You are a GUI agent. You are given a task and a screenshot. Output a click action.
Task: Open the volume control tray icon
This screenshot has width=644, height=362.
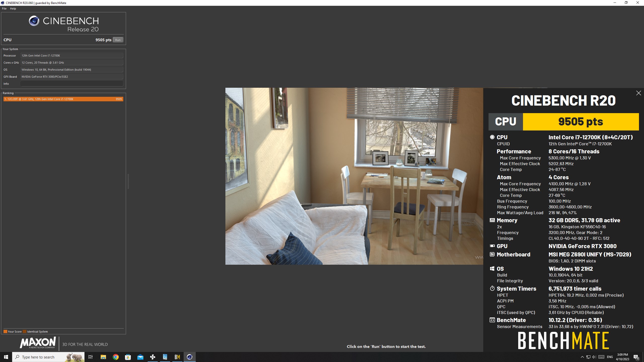[x=594, y=357]
